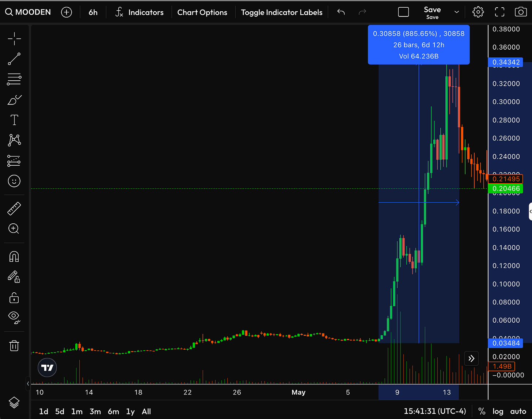Viewport: 532px width, 419px height.
Task: Toggle percent scale
Action: pos(482,411)
